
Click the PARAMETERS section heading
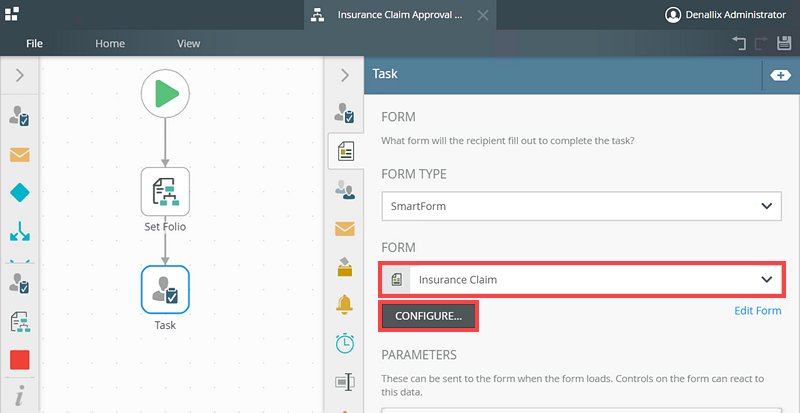(419, 354)
